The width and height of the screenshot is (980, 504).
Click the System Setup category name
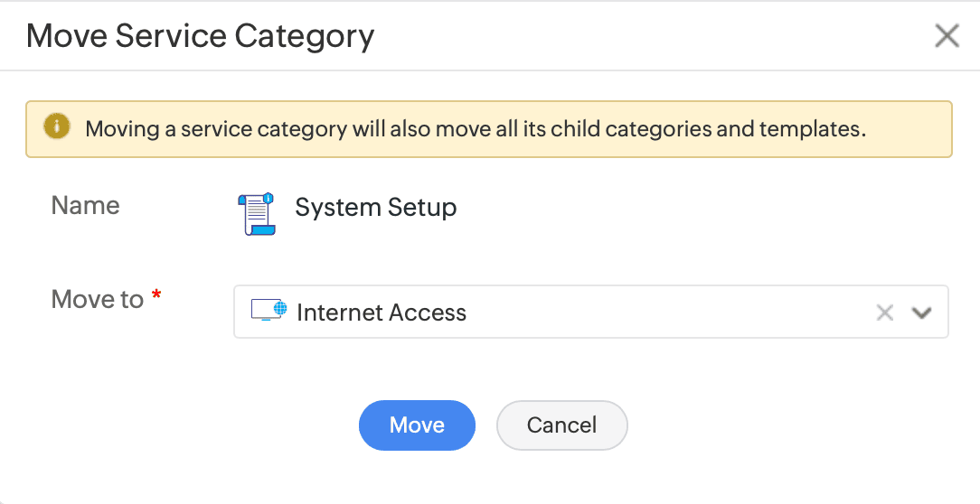(375, 208)
